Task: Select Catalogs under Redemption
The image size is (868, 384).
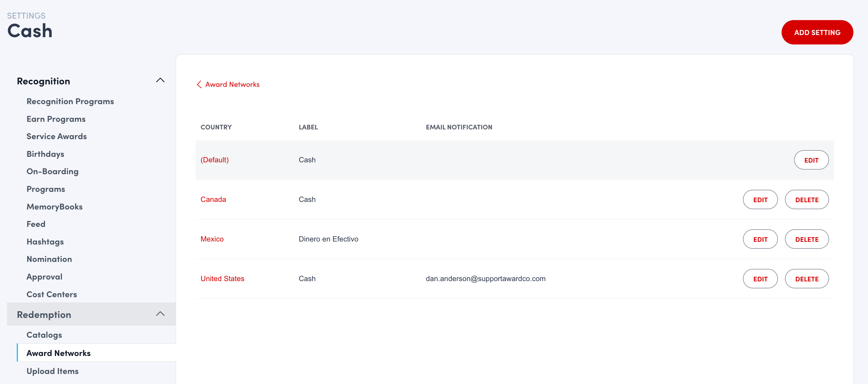Action: pos(44,335)
